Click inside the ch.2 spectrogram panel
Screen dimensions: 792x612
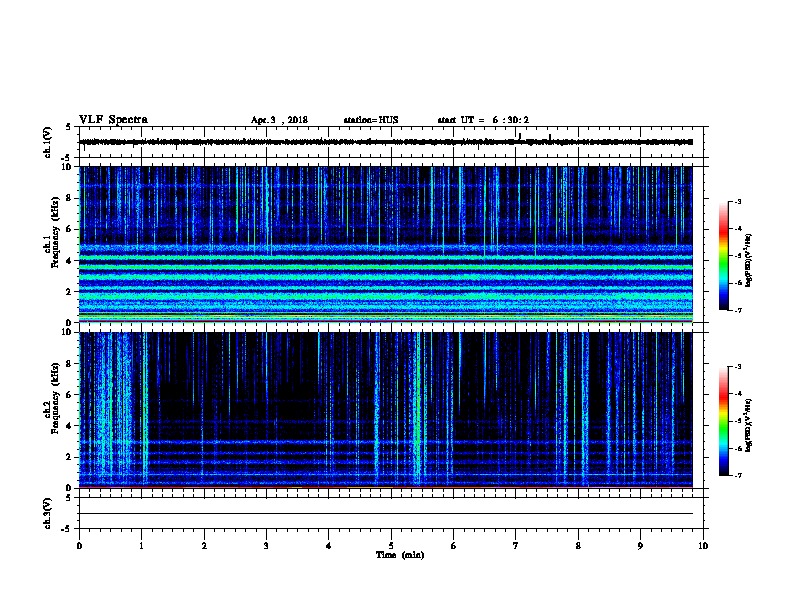coord(386,410)
